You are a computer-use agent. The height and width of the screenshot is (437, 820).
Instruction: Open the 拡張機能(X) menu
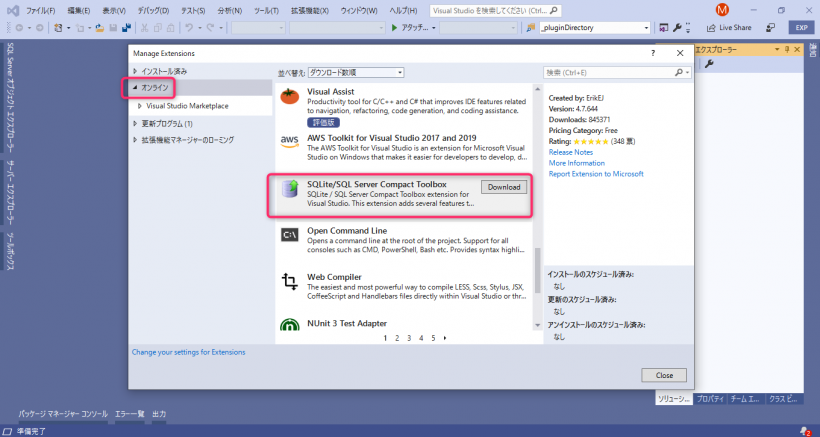coord(310,10)
